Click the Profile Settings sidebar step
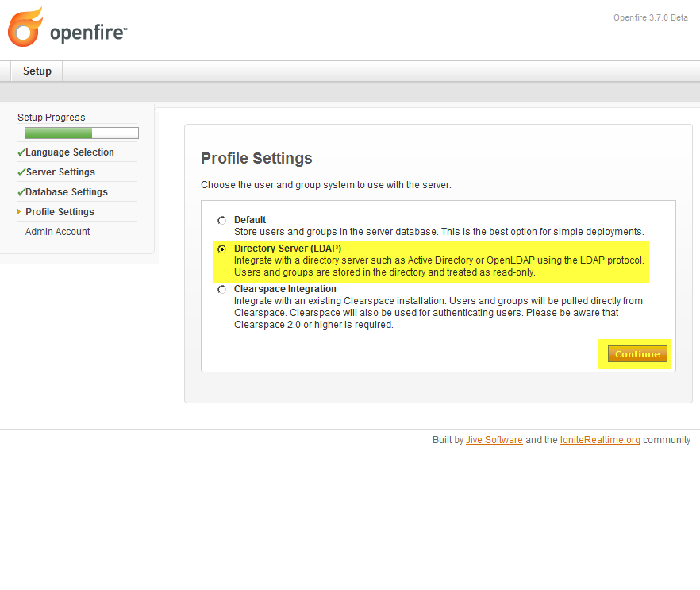The image size is (700, 590). [x=60, y=212]
